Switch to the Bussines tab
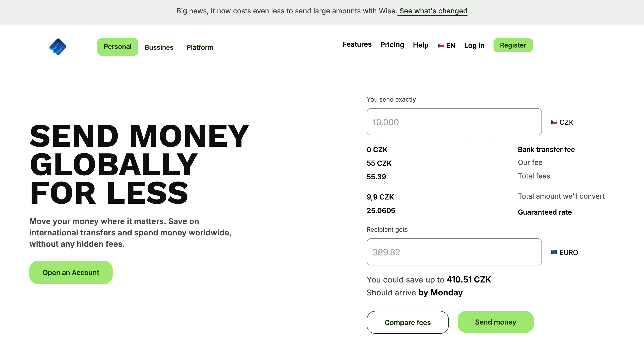 click(159, 47)
